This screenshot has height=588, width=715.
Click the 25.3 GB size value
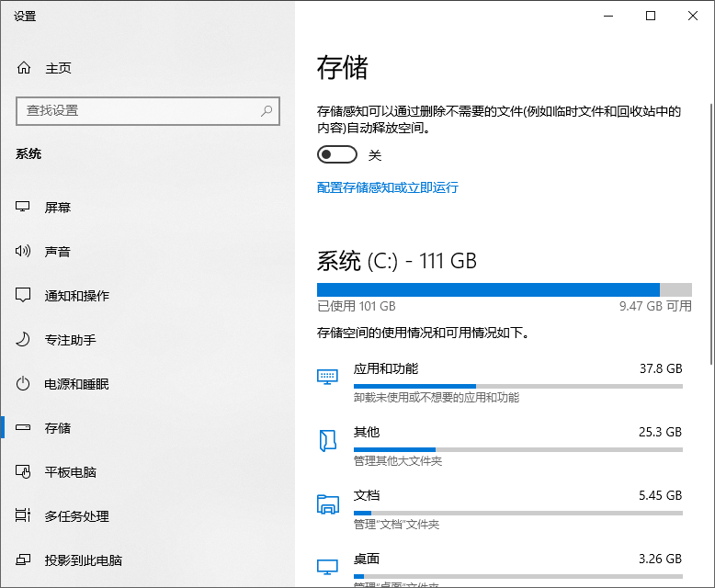coord(660,432)
